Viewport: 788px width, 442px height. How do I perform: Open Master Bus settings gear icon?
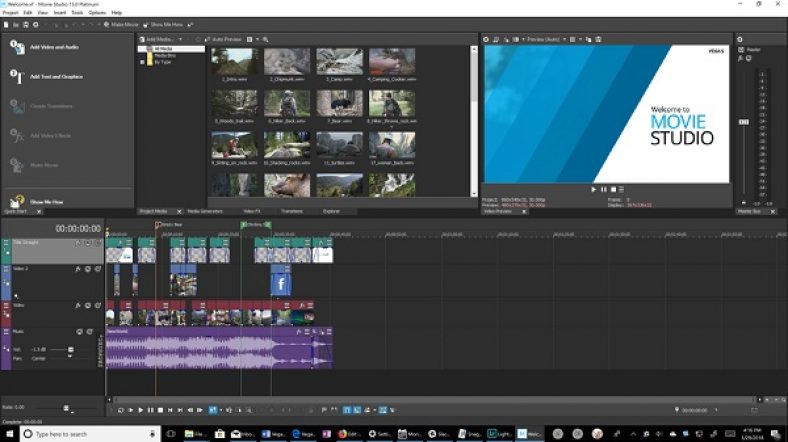point(740,39)
